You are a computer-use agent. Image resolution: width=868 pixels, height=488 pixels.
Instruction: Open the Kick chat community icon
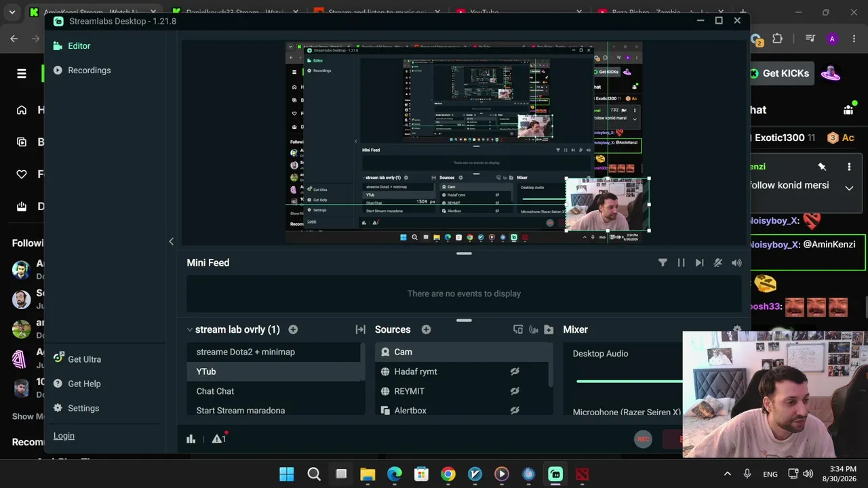[x=848, y=109]
